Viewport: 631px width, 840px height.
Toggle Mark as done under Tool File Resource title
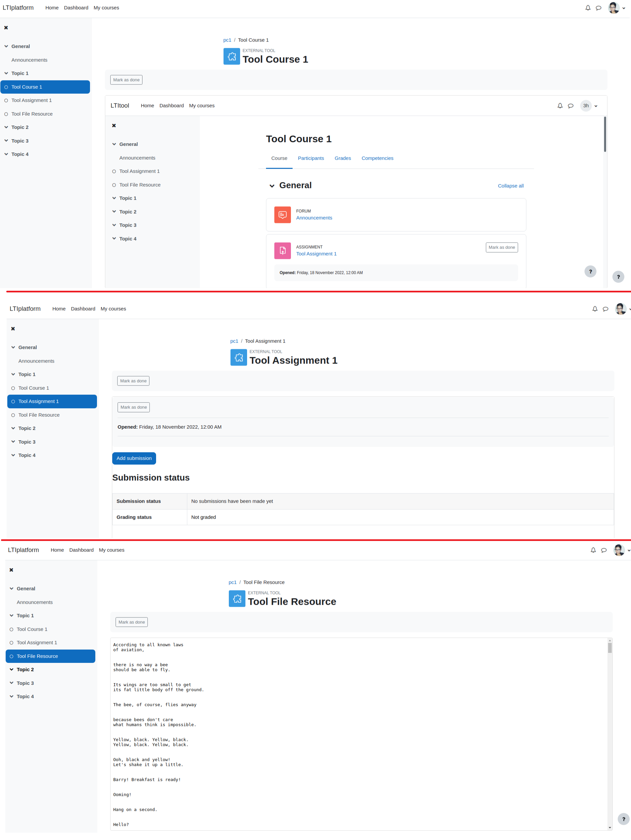click(132, 622)
